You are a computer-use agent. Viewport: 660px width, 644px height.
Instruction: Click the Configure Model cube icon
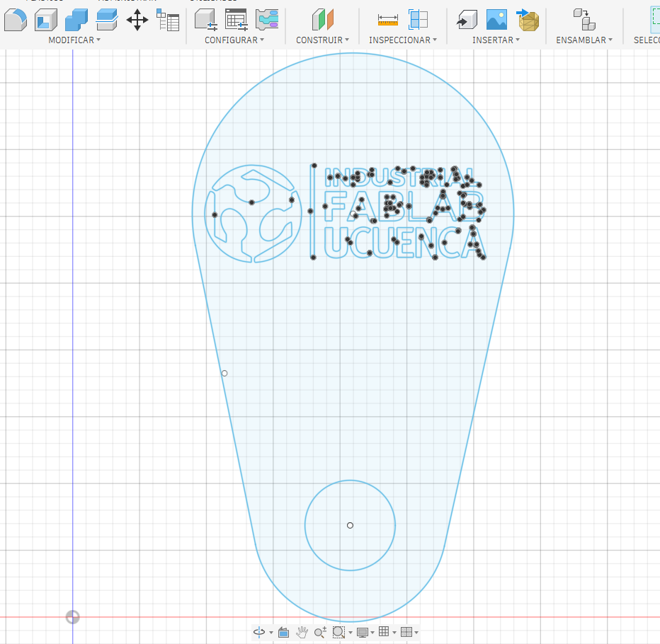coord(206,20)
